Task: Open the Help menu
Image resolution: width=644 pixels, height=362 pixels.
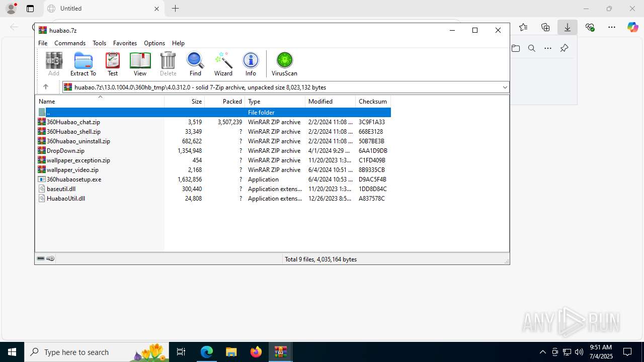Action: click(178, 43)
